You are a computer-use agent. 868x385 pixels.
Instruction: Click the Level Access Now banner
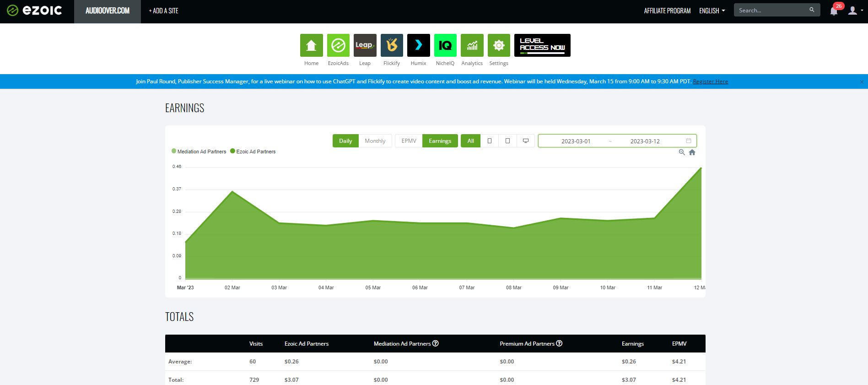click(x=542, y=45)
